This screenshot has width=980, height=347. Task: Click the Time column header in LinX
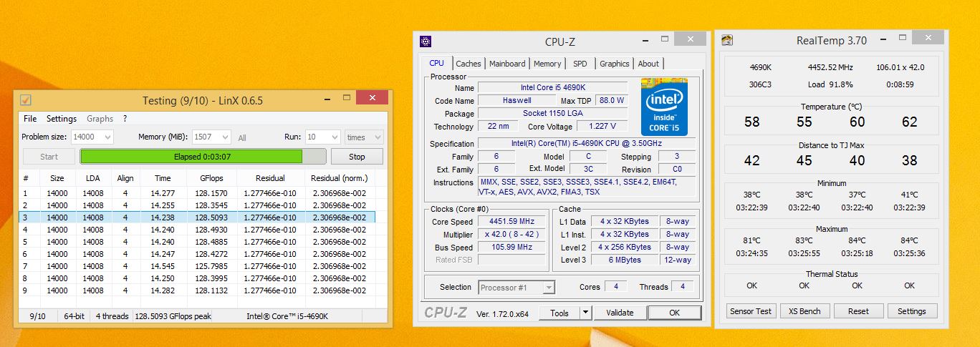tap(163, 178)
